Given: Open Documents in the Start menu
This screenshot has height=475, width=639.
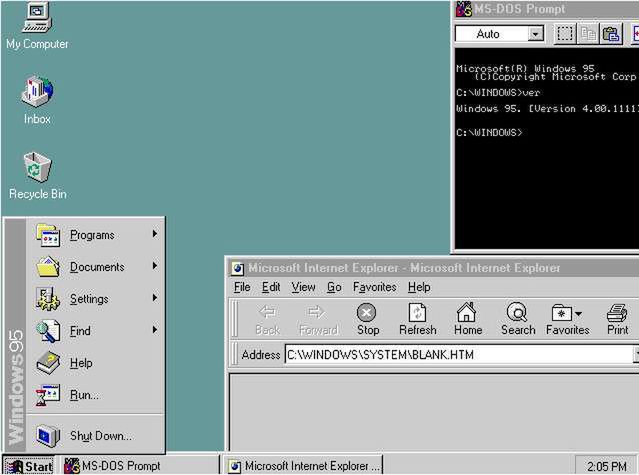Looking at the screenshot, I should pyautogui.click(x=96, y=267).
